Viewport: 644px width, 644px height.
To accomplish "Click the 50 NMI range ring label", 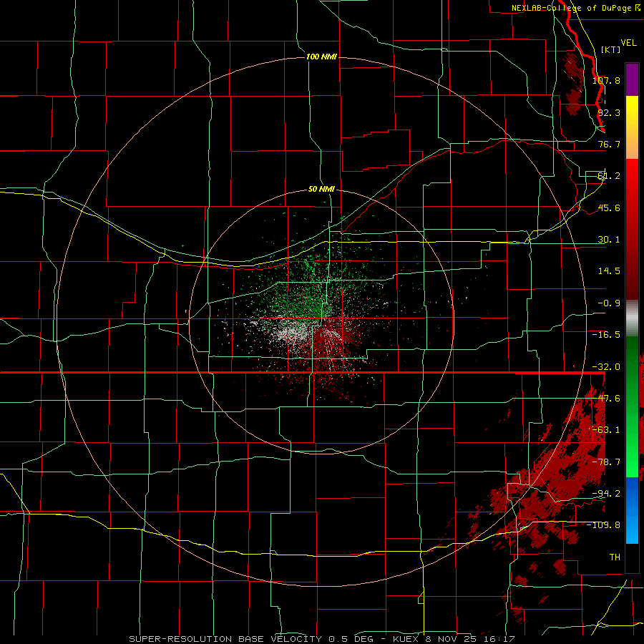I will click(x=321, y=190).
